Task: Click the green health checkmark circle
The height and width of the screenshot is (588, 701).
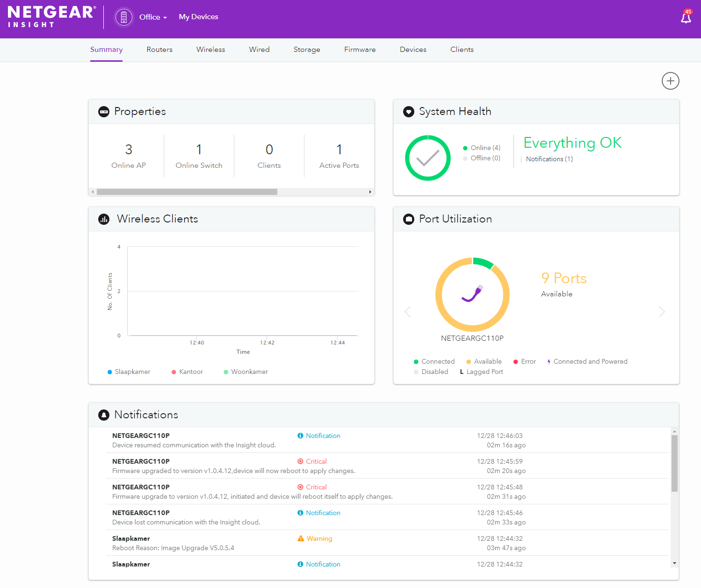Action: [428, 158]
